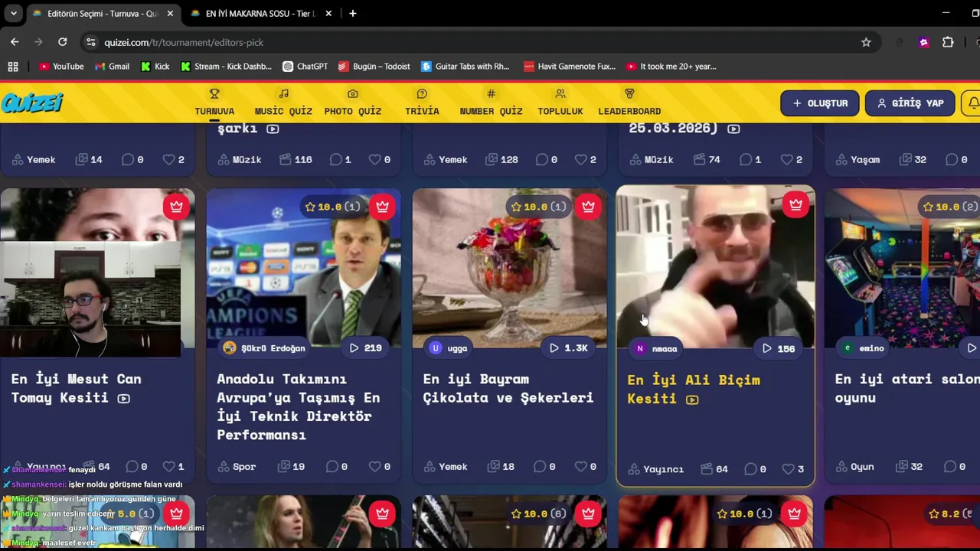Screen dimensions: 980x551
Task: Click the Oyun category label
Action: point(854,467)
